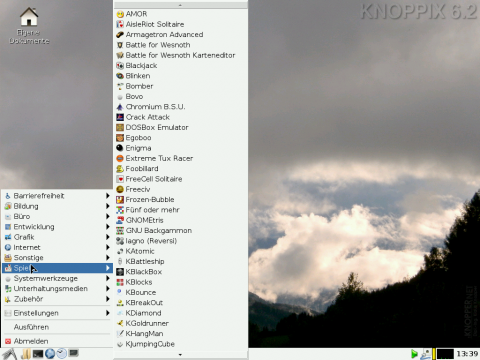Open the web browser globe in panel
Viewport: 480px width, 360px height.
coord(50,354)
